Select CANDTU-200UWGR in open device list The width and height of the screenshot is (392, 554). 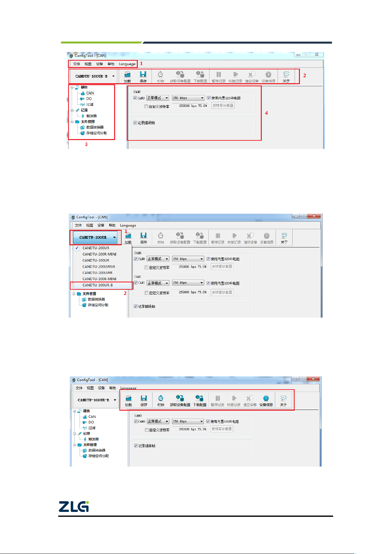pos(102,267)
